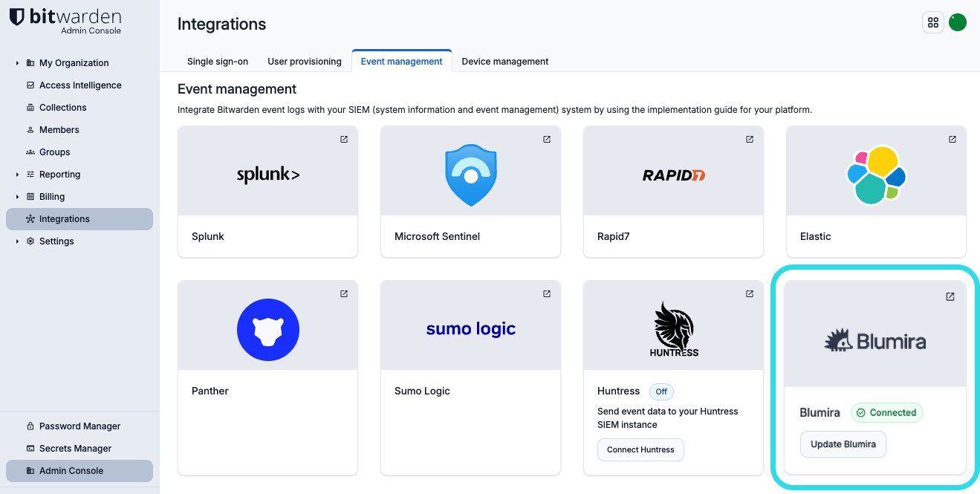Image resolution: width=980 pixels, height=494 pixels.
Task: Click the Connect Huntress button
Action: [x=640, y=449]
